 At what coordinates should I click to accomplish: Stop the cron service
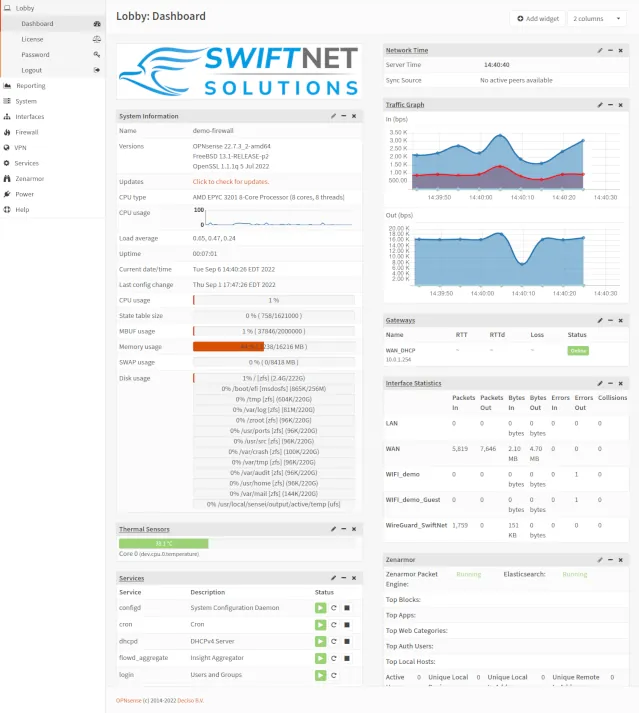[x=347, y=625]
